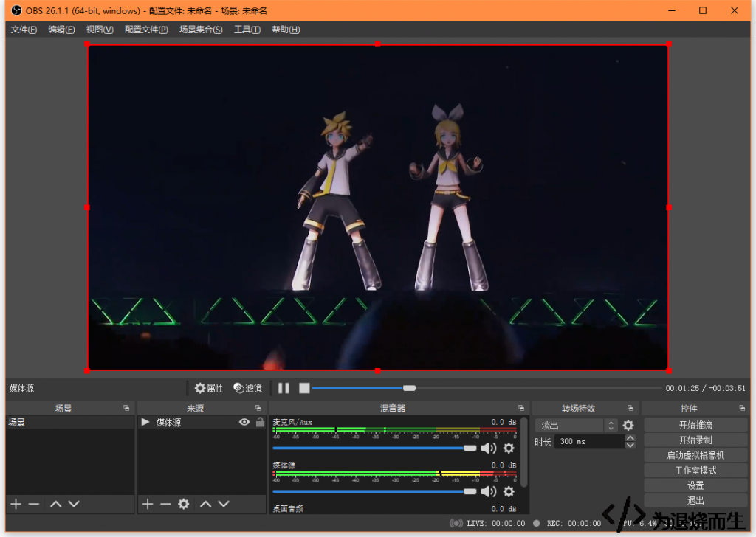Viewport: 756px width, 537px height.
Task: Decrease transition duration with down arrow
Action: (630, 446)
